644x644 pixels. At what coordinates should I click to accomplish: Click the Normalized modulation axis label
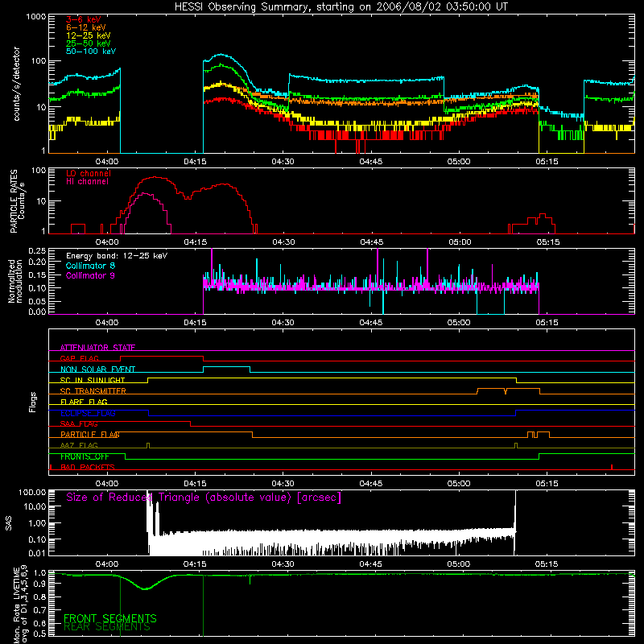point(15,281)
